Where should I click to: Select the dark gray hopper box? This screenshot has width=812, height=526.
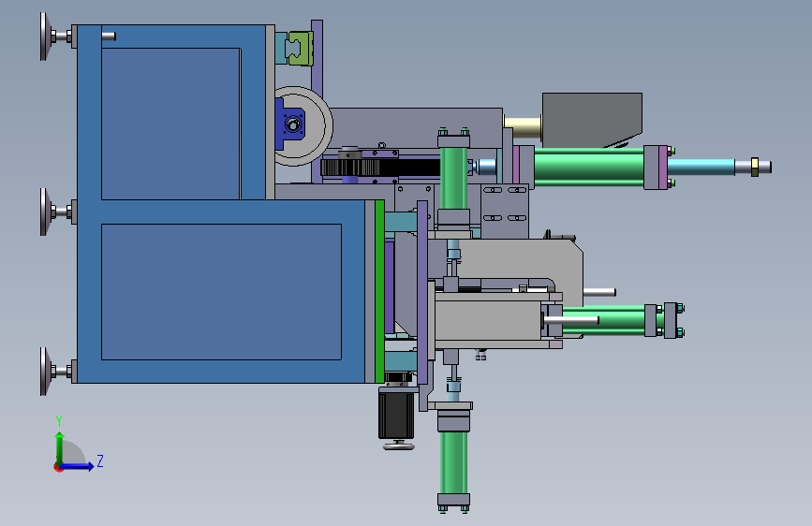click(x=593, y=120)
